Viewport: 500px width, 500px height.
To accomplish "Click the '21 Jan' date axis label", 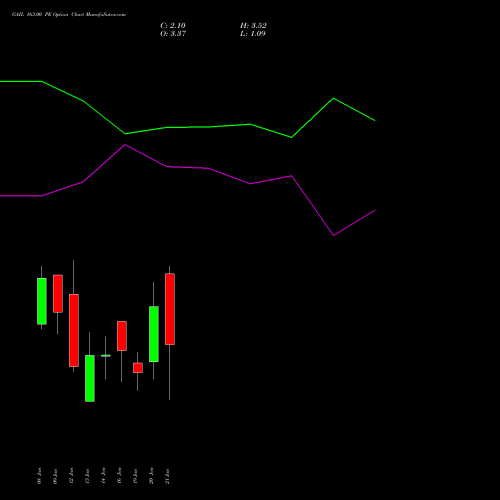I will point(167,476).
